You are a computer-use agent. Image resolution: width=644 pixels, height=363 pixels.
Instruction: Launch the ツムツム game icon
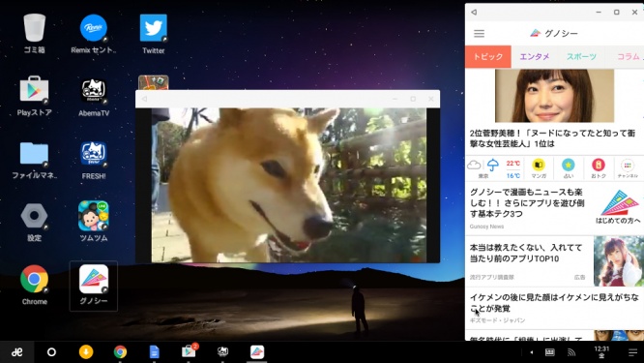(93, 216)
